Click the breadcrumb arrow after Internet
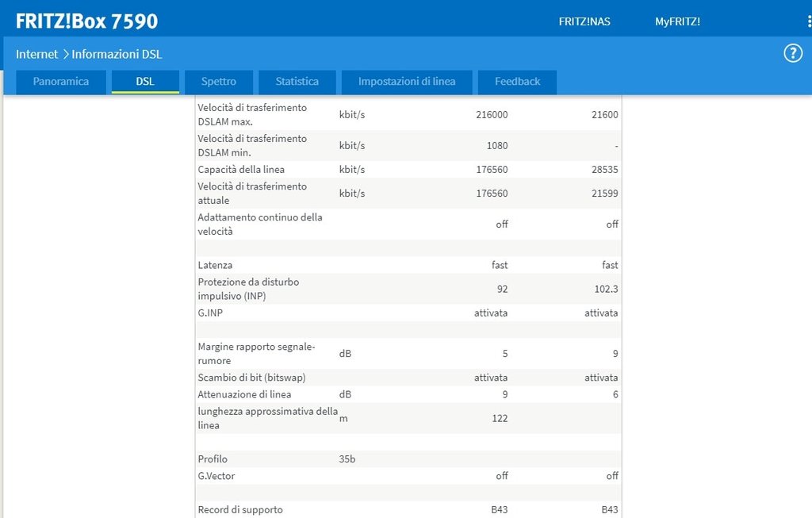812x518 pixels. 66,55
